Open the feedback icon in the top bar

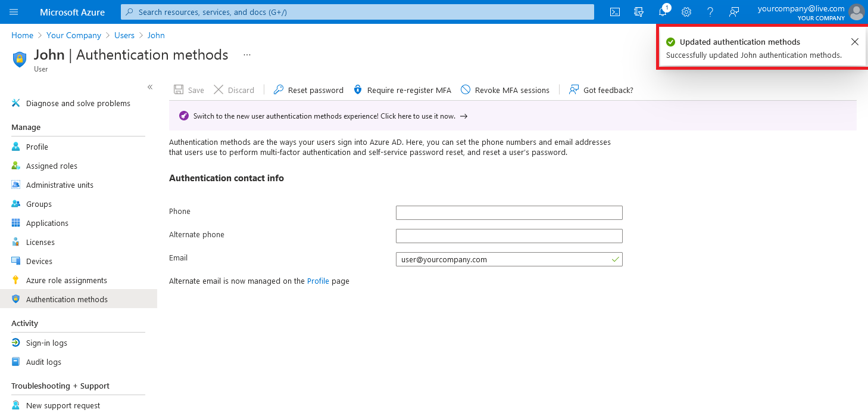(734, 12)
